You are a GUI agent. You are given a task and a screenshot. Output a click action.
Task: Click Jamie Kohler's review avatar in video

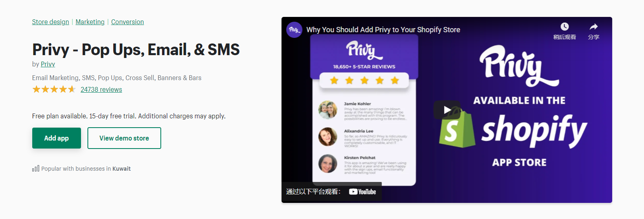pyautogui.click(x=328, y=110)
